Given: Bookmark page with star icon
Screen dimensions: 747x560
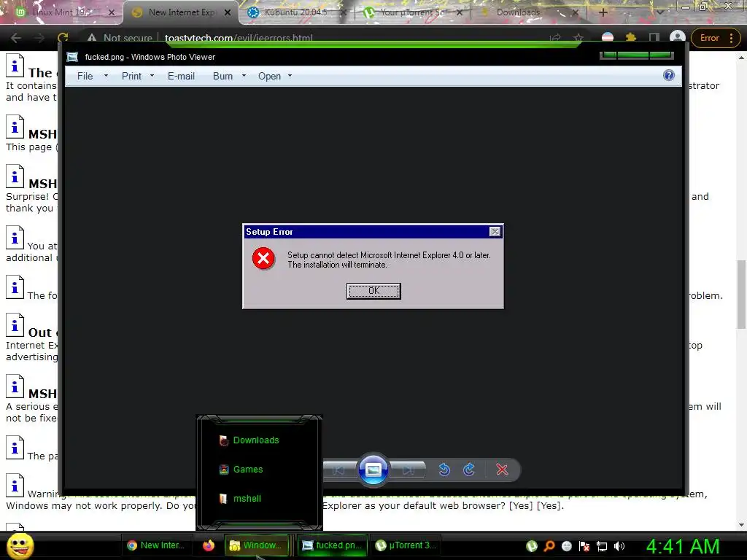Looking at the screenshot, I should pyautogui.click(x=578, y=38).
